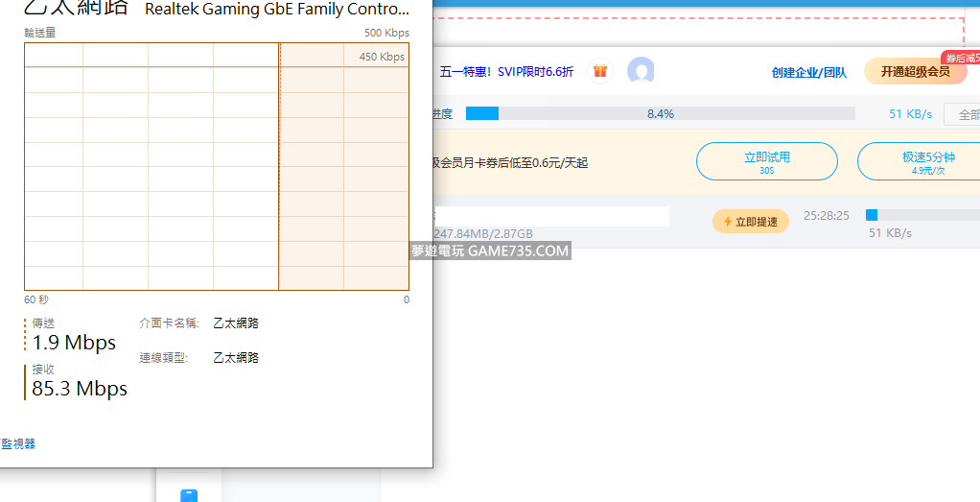Select the 全部 button beside download speed

(x=962, y=114)
